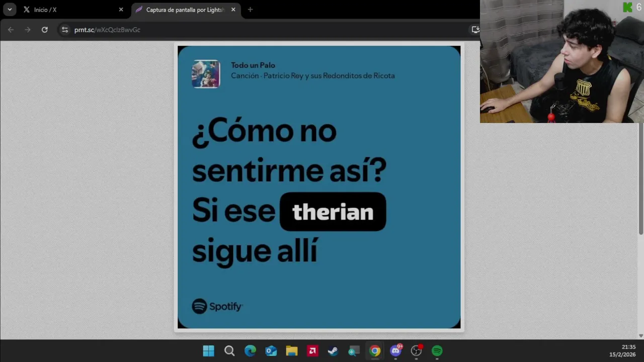The height and width of the screenshot is (362, 644).
Task: Switch to Google Chrome in taskbar
Action: click(x=375, y=351)
